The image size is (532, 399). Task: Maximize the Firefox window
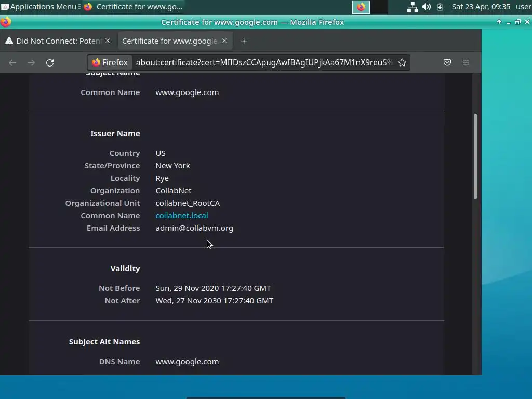pyautogui.click(x=518, y=22)
